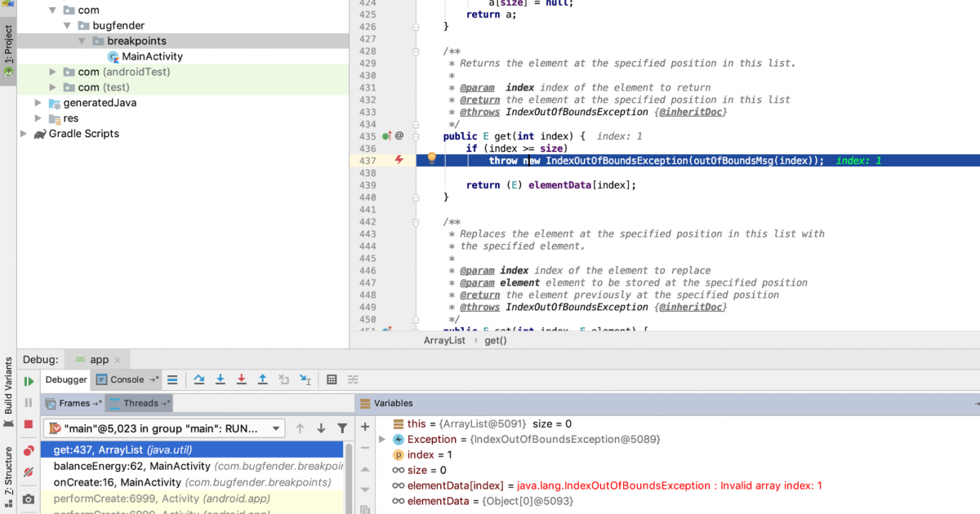Collapse the bugfender package folder

point(68,26)
